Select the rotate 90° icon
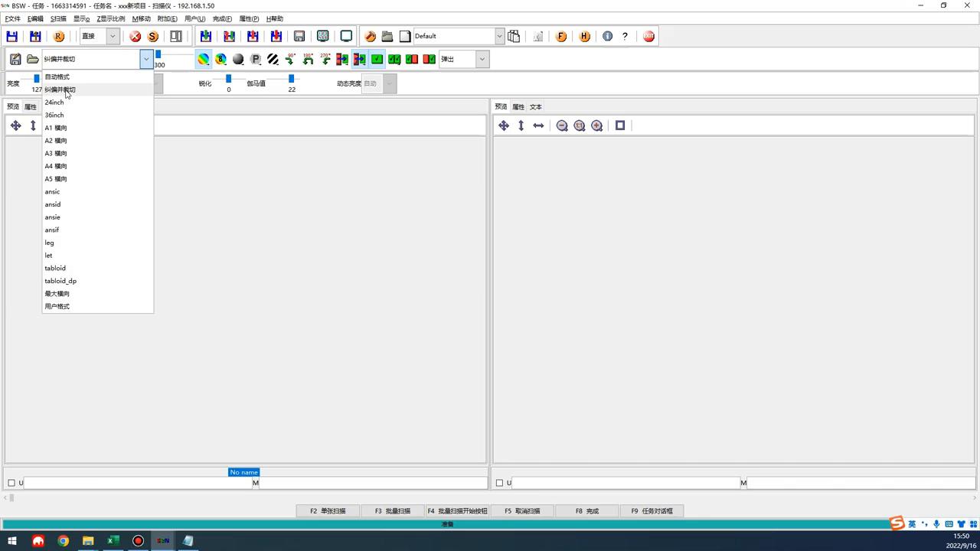This screenshot has width=980, height=551. pos(290,59)
